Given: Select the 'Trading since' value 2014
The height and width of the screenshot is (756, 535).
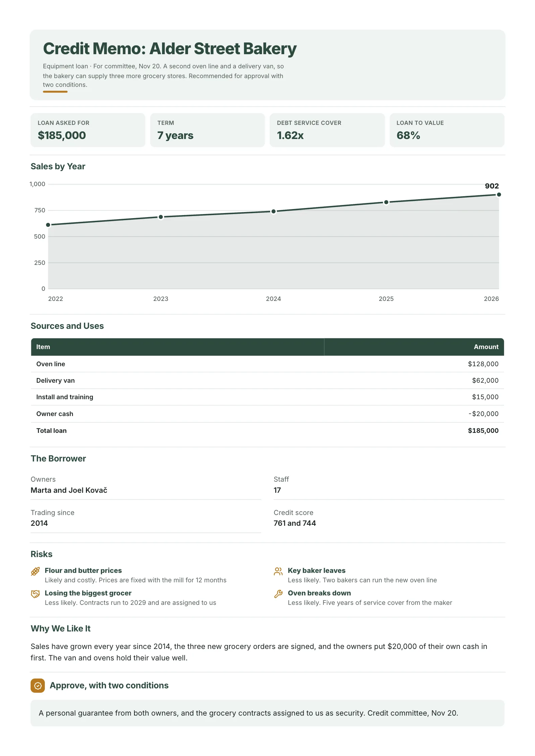Looking at the screenshot, I should [x=39, y=523].
